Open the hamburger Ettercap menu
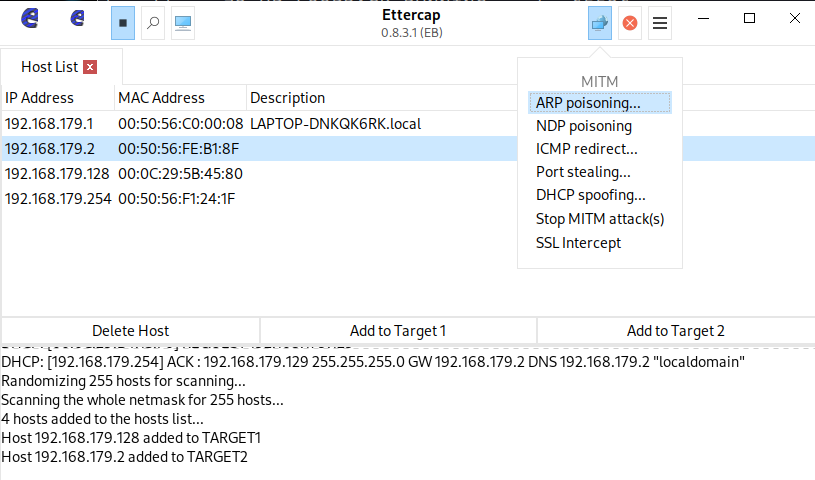Image resolution: width=815 pixels, height=480 pixels. pyautogui.click(x=660, y=22)
